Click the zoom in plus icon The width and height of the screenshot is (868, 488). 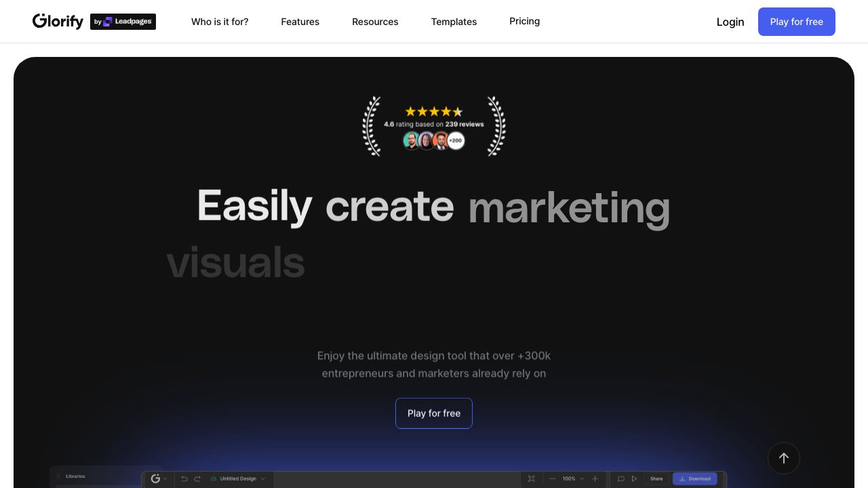595,479
